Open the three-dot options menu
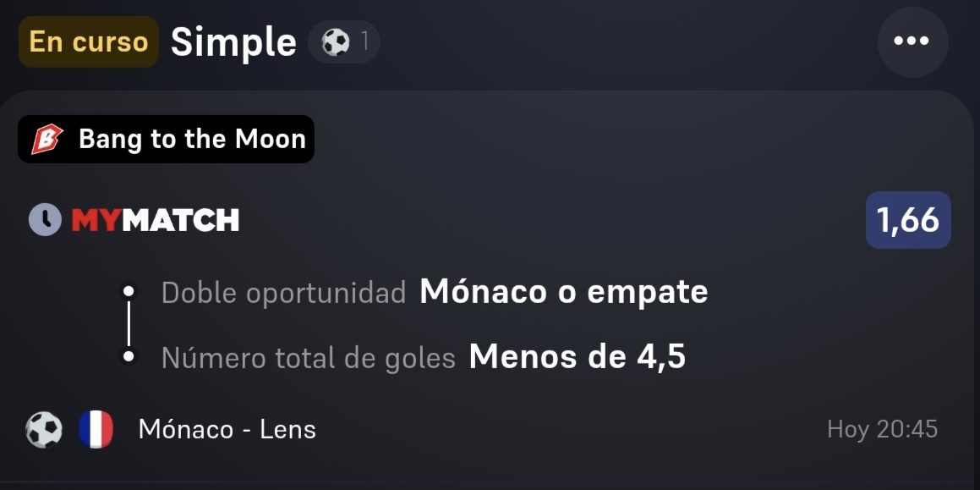 click(x=912, y=41)
